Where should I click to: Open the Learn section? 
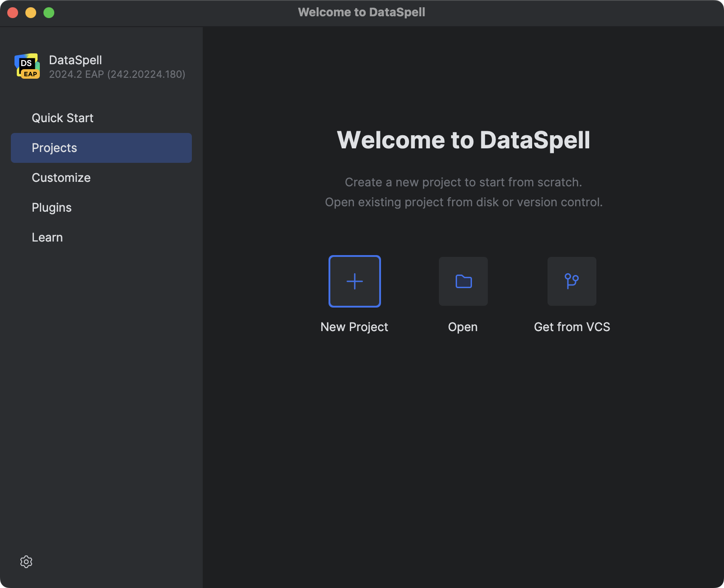coord(47,237)
